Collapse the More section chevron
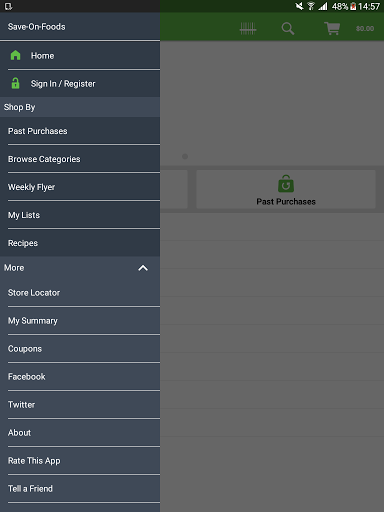Screen dimensions: 384x512 click(x=143, y=268)
